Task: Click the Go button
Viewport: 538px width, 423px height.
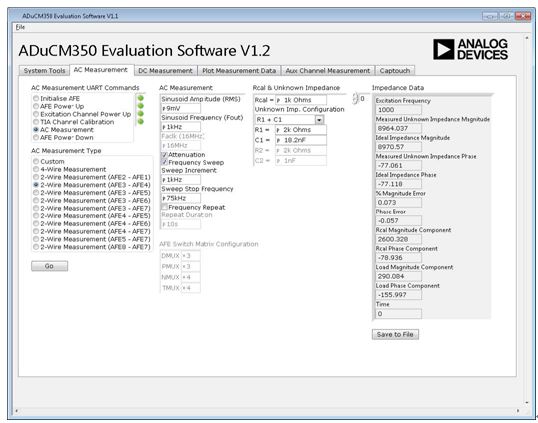Action: [x=49, y=266]
